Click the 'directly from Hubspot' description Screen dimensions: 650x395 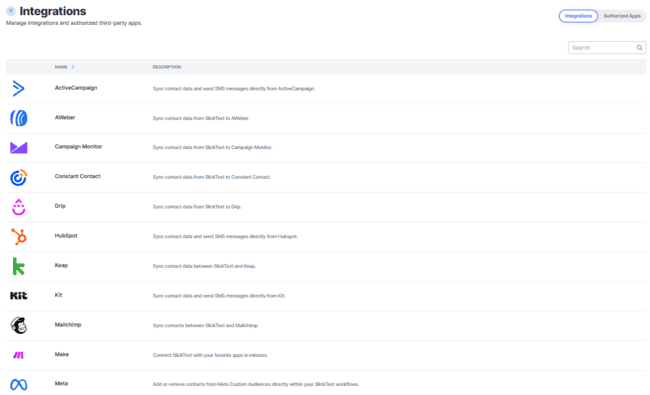(225, 237)
